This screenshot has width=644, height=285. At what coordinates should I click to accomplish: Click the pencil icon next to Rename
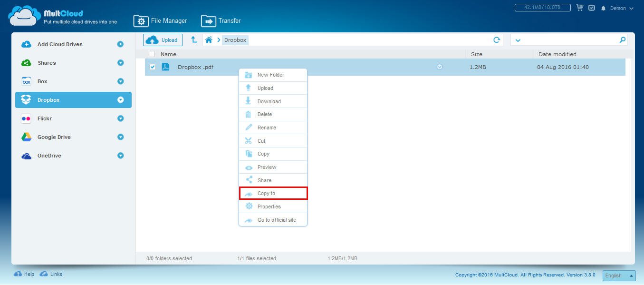pos(248,128)
